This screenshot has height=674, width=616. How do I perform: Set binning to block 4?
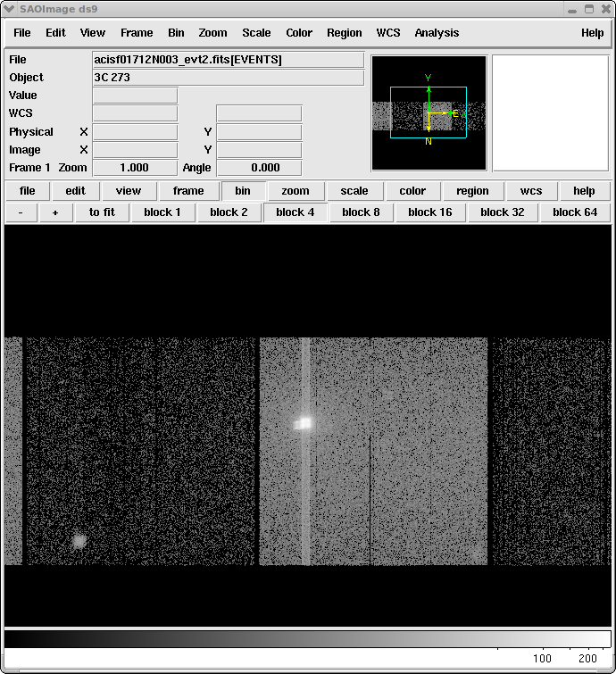pyautogui.click(x=295, y=212)
